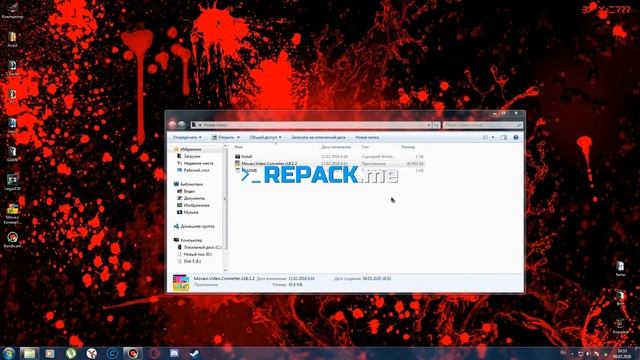Refresh the folder via address bar button
The image size is (640, 360).
(x=436, y=125)
